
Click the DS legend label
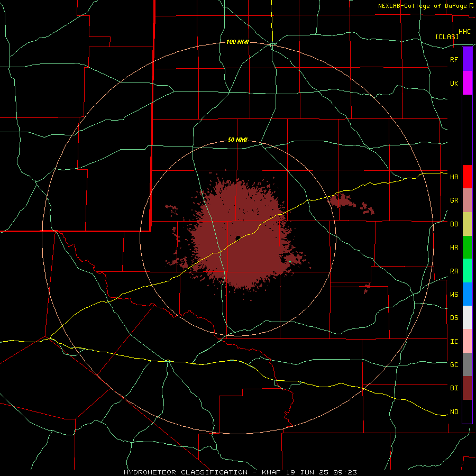point(454,318)
